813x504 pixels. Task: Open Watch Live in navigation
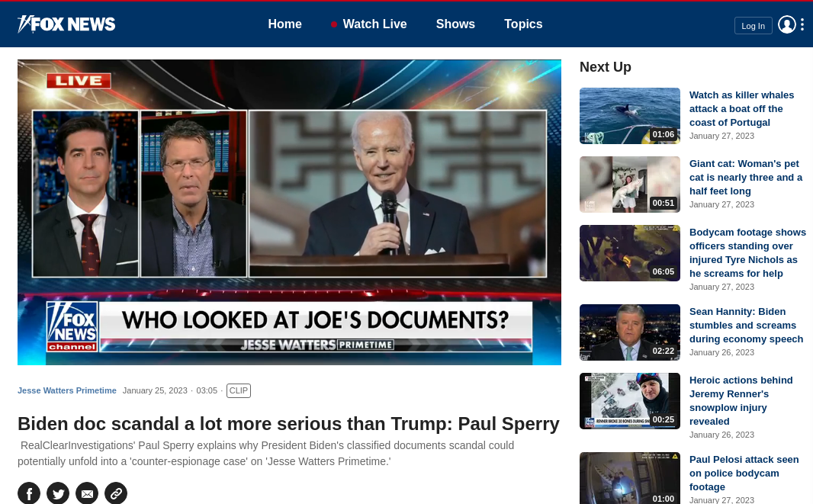[368, 24]
